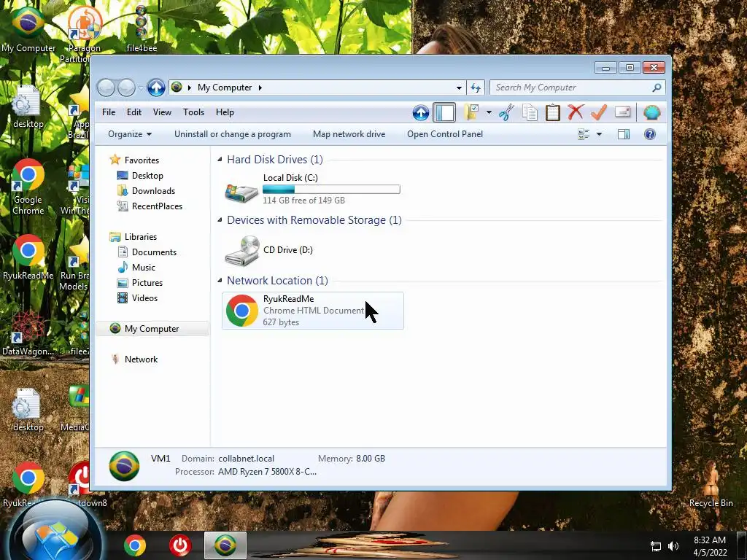Click the volume speaker tray icon

coord(673,546)
